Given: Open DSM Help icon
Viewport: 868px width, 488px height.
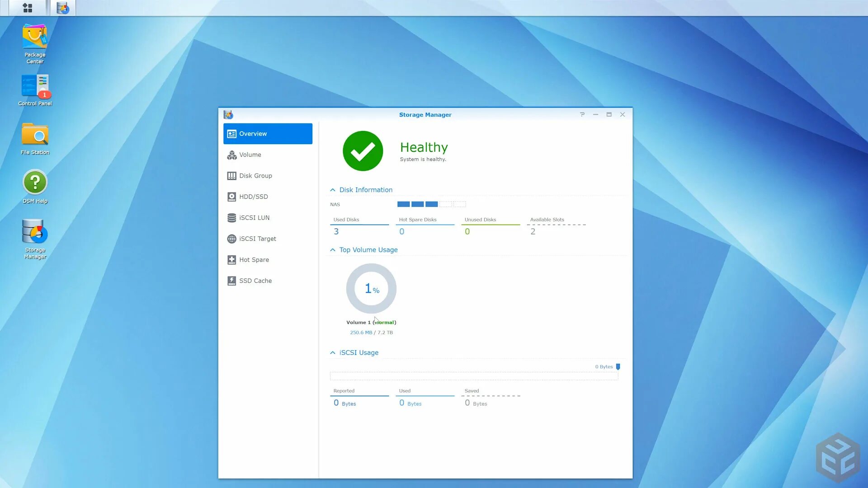Looking at the screenshot, I should [35, 183].
